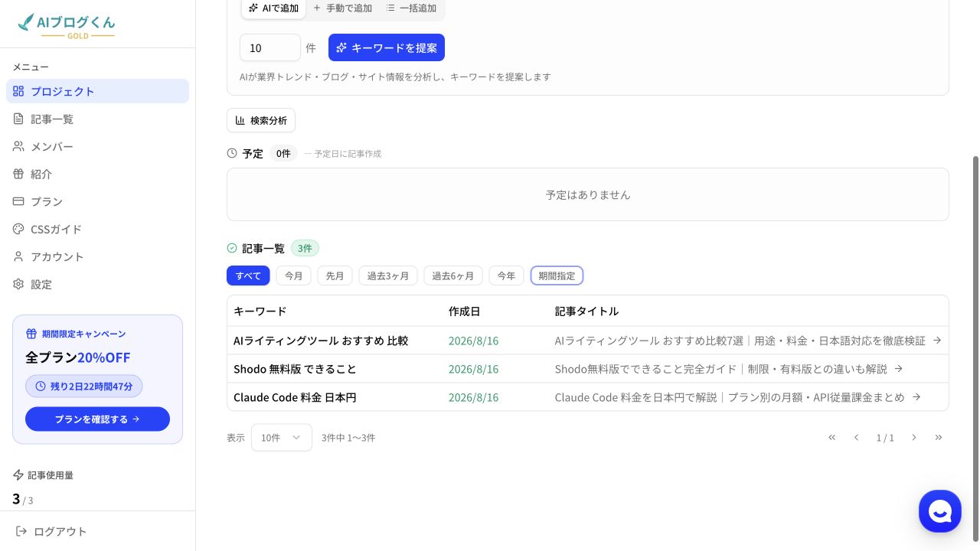Image resolution: width=980 pixels, height=551 pixels.
Task: Open the アカウント page
Action: coord(97,256)
